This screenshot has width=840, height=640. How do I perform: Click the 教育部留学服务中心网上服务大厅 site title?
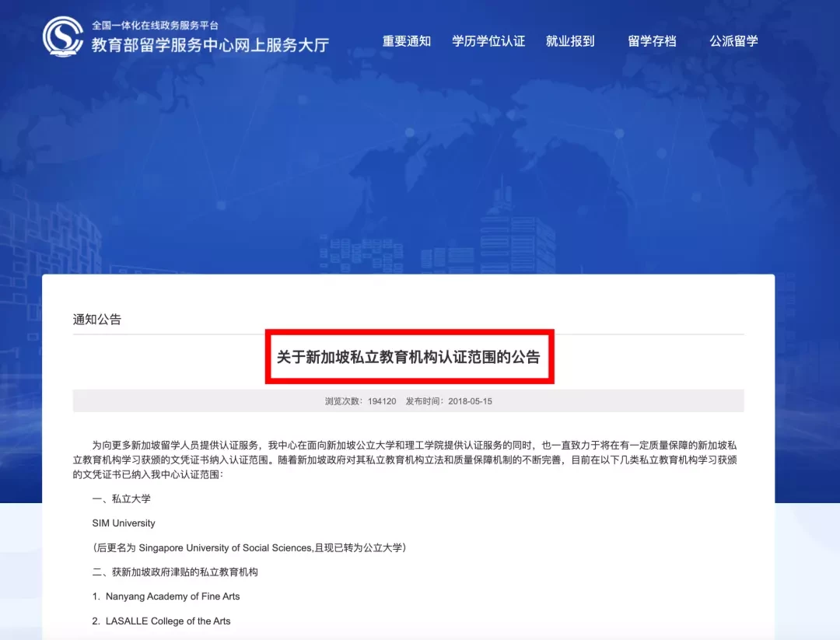point(210,45)
